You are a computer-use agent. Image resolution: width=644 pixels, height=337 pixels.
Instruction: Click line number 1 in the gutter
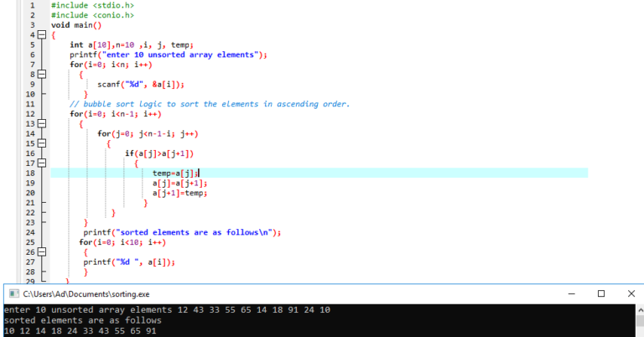pos(33,5)
